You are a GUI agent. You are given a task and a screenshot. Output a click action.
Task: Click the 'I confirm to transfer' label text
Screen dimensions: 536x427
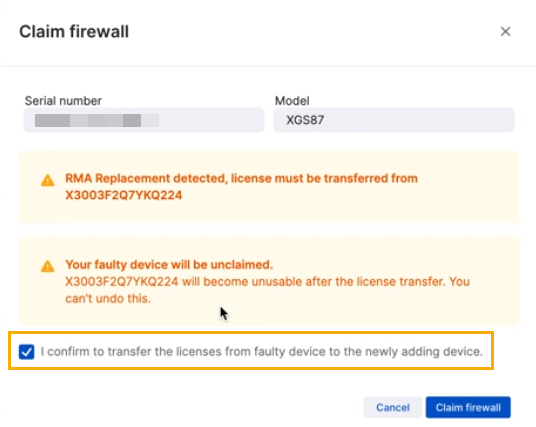click(x=262, y=351)
